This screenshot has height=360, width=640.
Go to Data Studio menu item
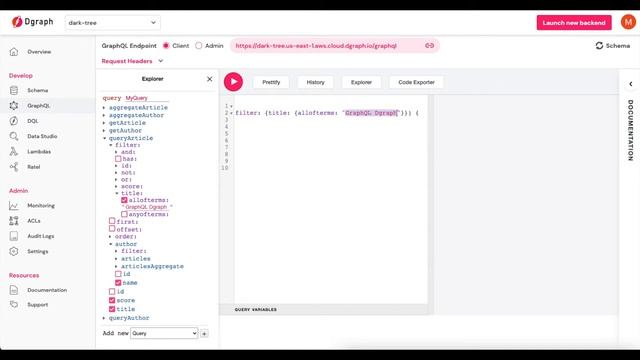point(42,136)
